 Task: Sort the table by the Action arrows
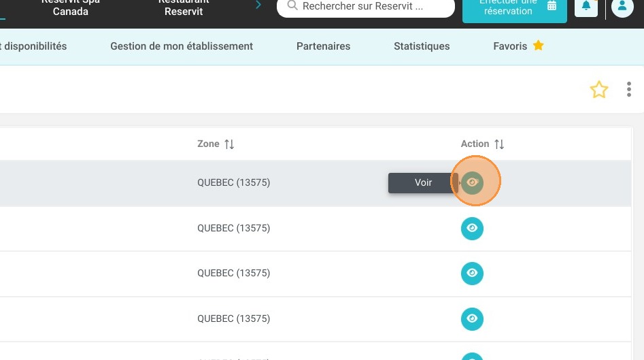(499, 144)
